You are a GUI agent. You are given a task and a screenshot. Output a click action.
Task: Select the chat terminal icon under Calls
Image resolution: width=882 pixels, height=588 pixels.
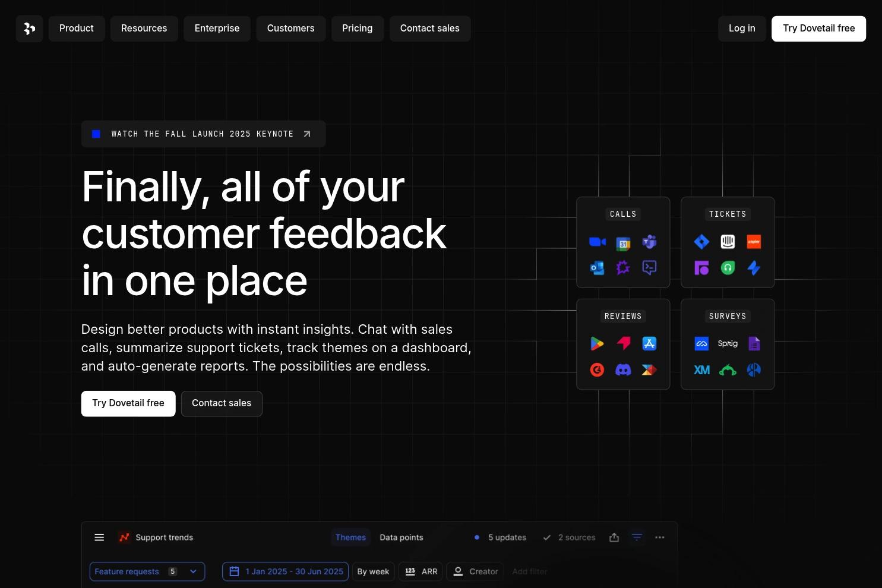(649, 268)
